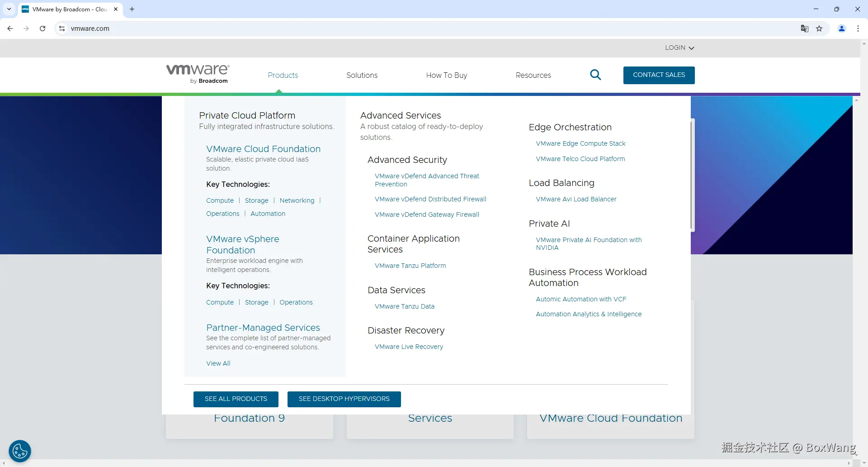Open VMware Private AI Foundation with NVIDIA
This screenshot has height=467, width=868.
589,243
